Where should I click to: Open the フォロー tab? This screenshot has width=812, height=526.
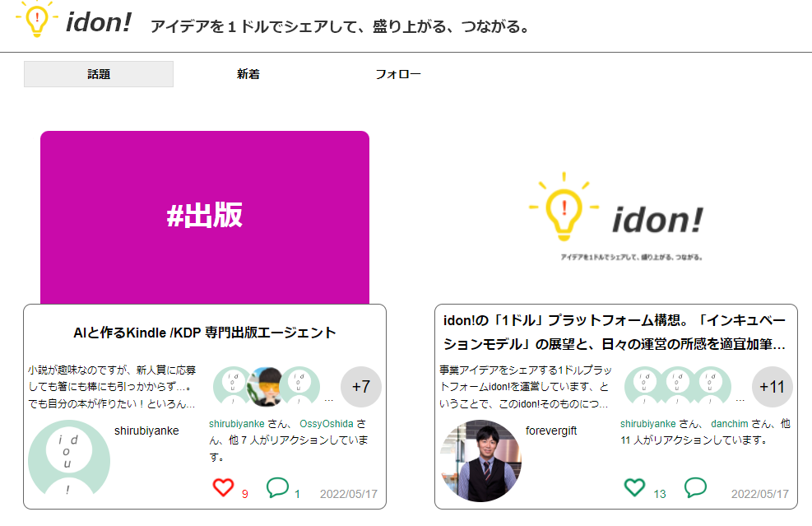pyautogui.click(x=398, y=74)
